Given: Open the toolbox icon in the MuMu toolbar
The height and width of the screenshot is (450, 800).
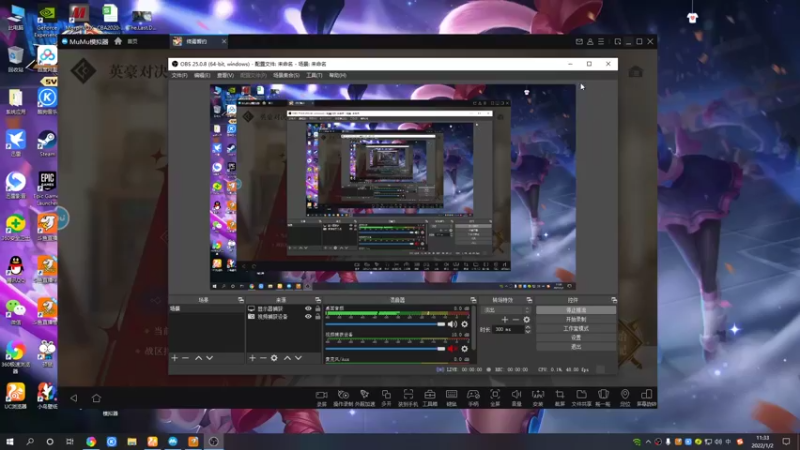Looking at the screenshot, I should tap(430, 395).
